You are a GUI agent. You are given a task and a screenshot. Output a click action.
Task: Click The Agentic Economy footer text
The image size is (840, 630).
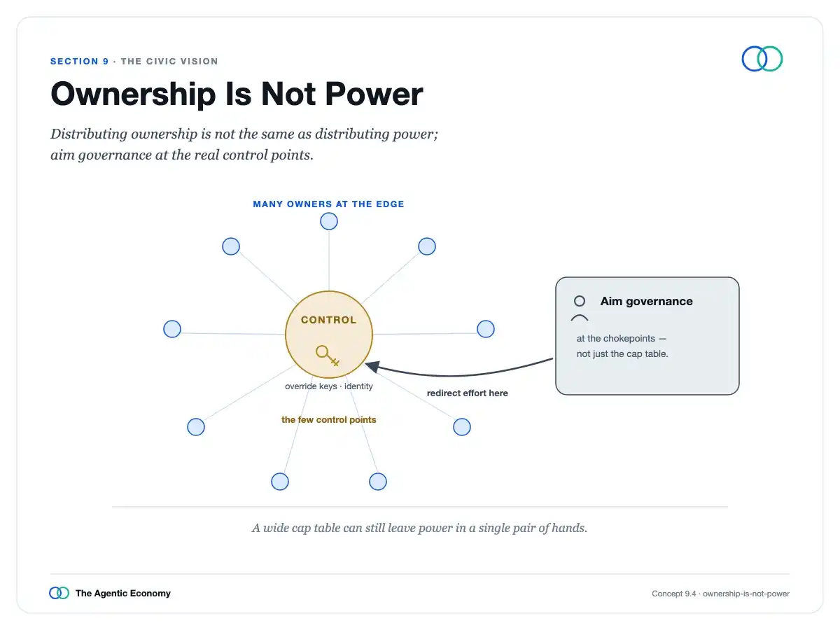click(123, 594)
